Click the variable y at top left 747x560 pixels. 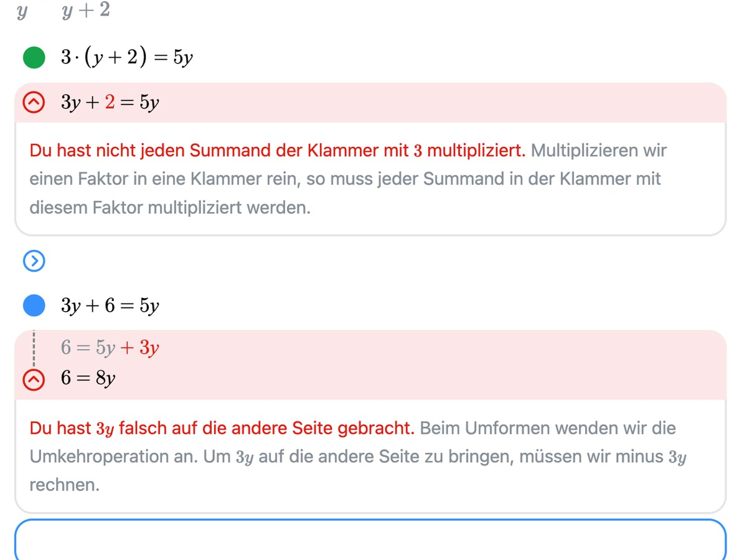coord(23,11)
